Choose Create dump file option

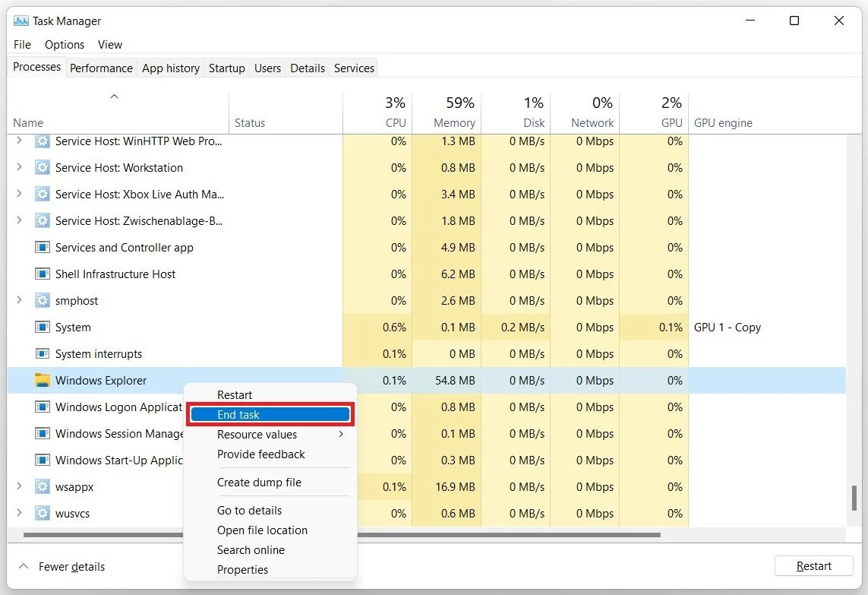[270, 483]
